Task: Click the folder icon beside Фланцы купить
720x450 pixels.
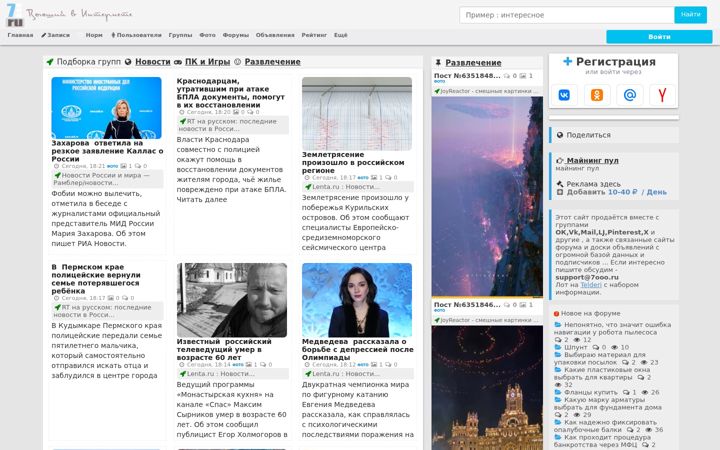Action: click(x=558, y=392)
